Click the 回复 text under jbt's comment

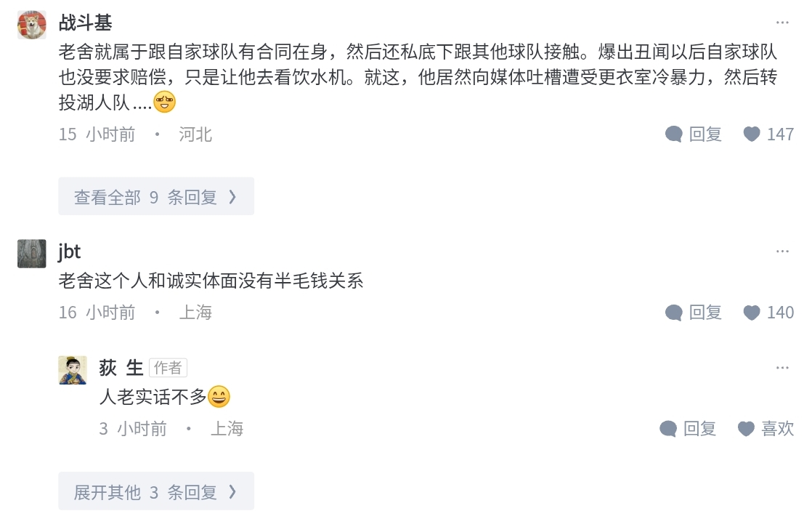click(x=705, y=313)
